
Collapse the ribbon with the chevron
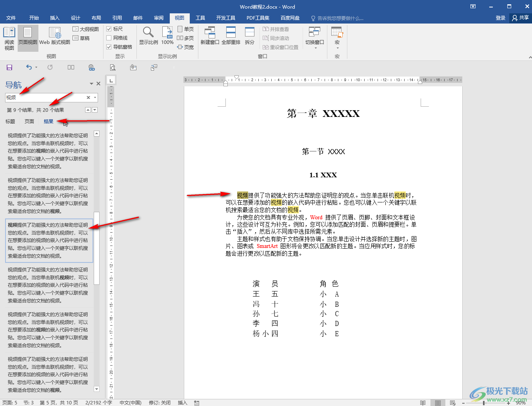530,57
